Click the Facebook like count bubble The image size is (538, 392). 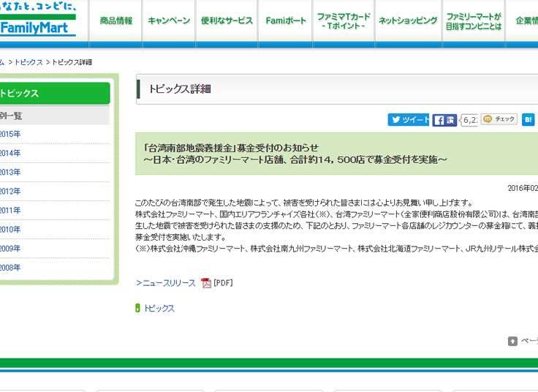tap(469, 120)
